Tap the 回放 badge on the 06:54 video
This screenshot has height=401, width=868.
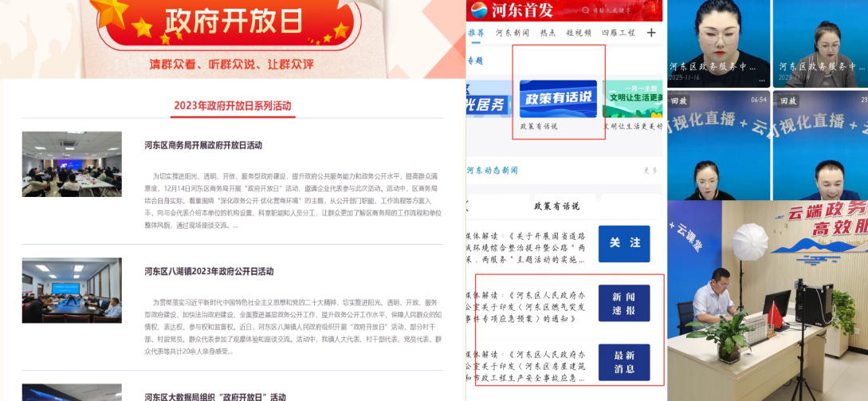pos(678,101)
